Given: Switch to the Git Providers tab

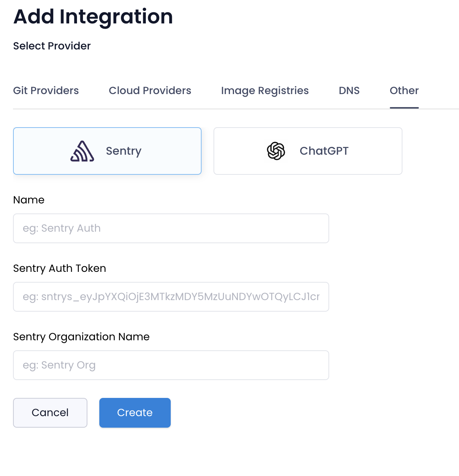Looking at the screenshot, I should click(x=46, y=90).
